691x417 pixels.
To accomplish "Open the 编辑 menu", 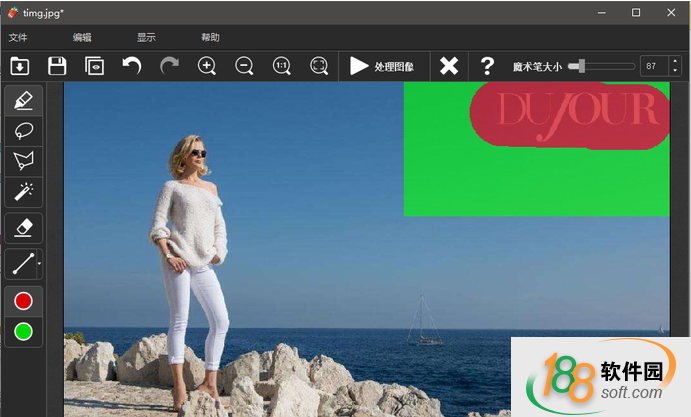I will 82,37.
